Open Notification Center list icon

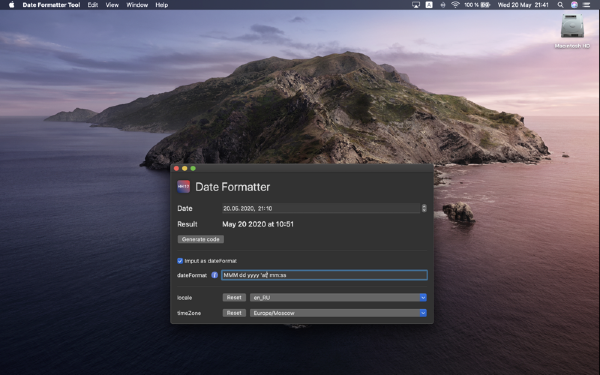pos(586,5)
